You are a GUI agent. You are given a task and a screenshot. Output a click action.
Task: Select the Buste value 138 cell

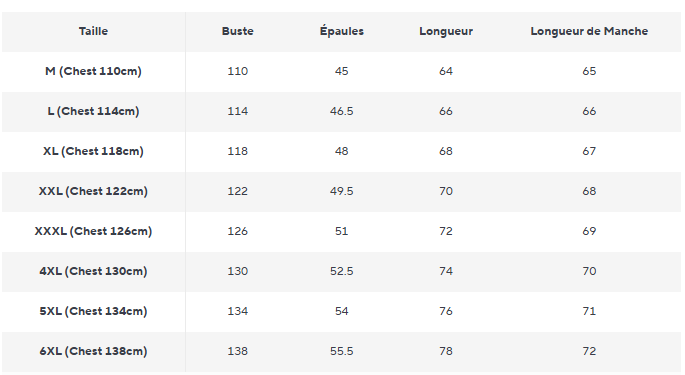(x=238, y=351)
